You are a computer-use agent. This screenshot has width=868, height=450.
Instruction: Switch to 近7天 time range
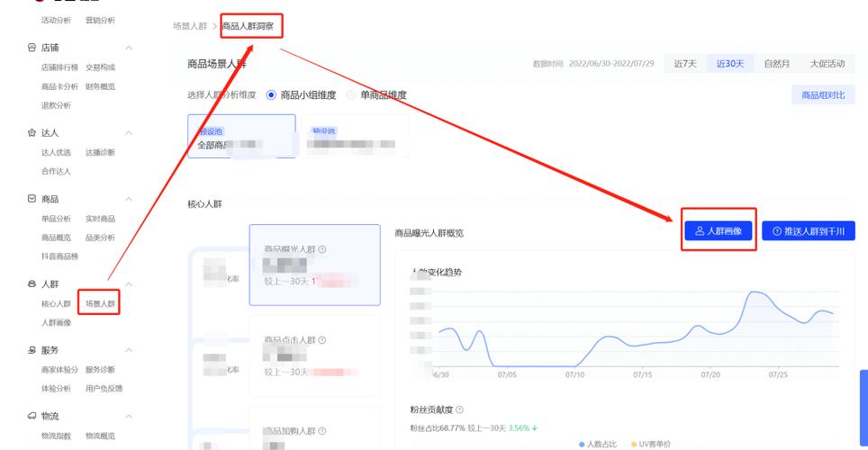[685, 64]
